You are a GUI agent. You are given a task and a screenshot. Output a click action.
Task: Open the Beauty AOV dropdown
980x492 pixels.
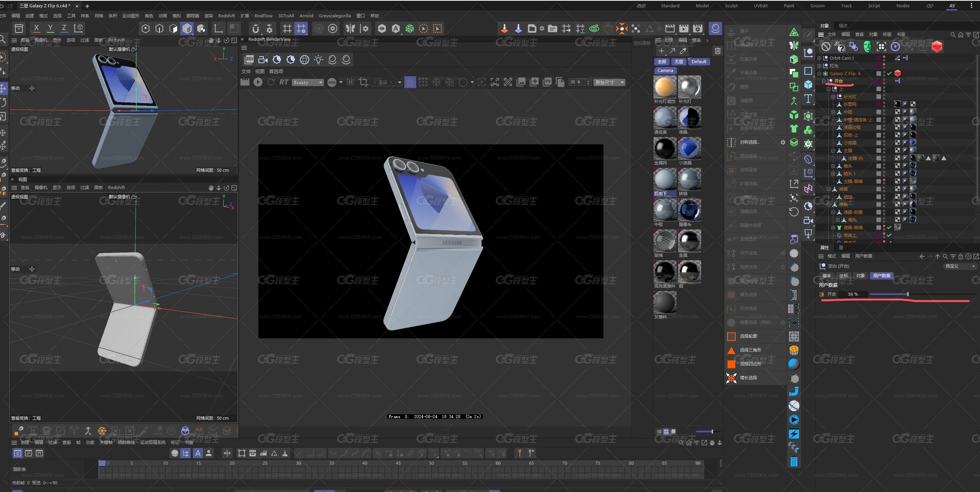pyautogui.click(x=308, y=82)
